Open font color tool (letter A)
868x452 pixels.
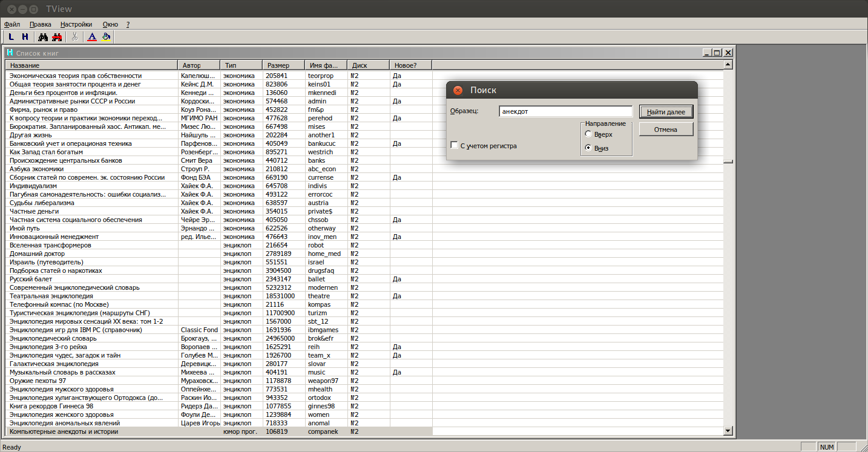coord(92,37)
